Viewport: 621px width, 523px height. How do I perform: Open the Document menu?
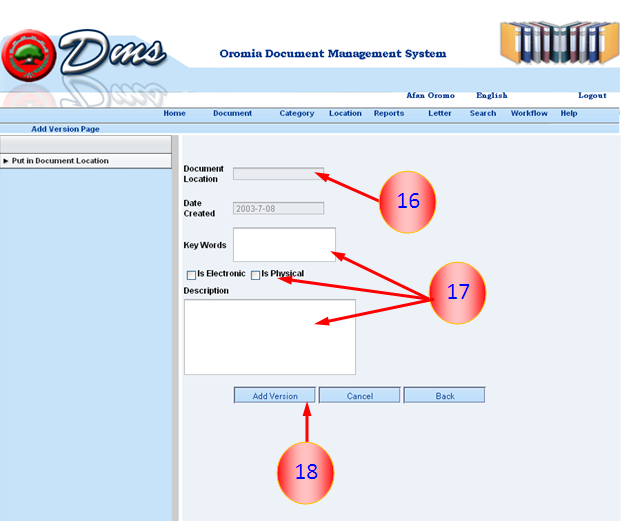click(x=232, y=113)
